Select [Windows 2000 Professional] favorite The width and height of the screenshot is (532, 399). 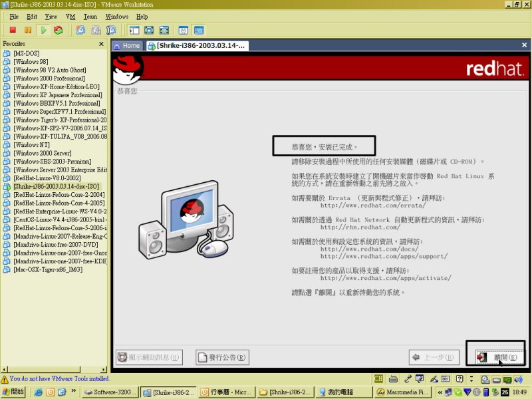click(x=49, y=78)
